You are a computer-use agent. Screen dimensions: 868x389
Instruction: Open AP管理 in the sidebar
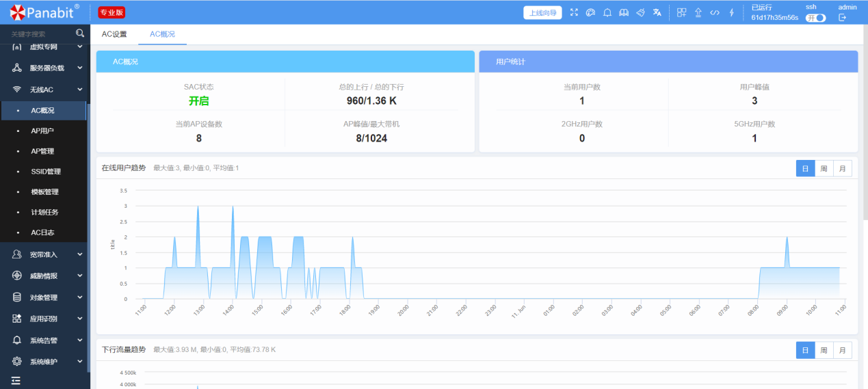[x=42, y=151]
